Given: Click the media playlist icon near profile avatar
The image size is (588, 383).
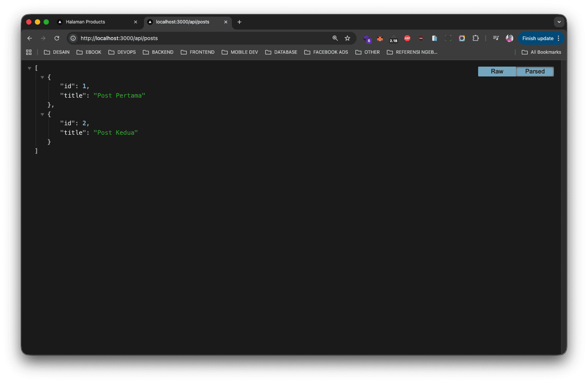Looking at the screenshot, I should (x=496, y=38).
